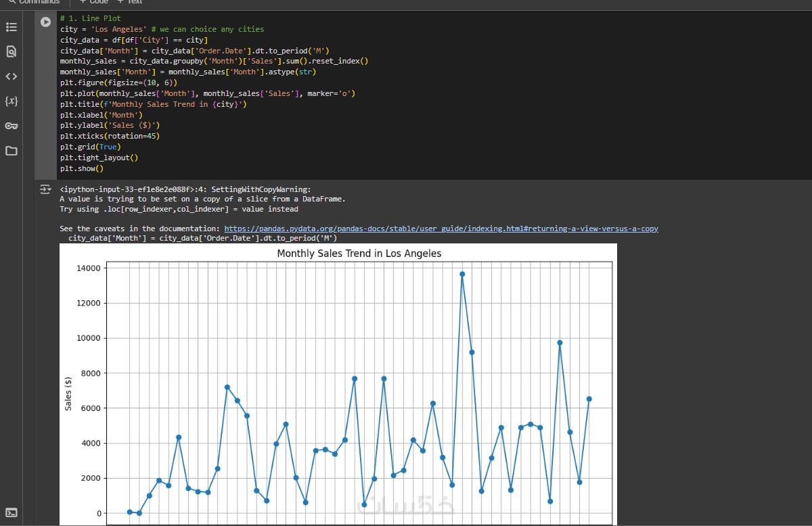Viewport: 812px width, 526px height.
Task: Open the Secrets key panel
Action: click(x=12, y=126)
